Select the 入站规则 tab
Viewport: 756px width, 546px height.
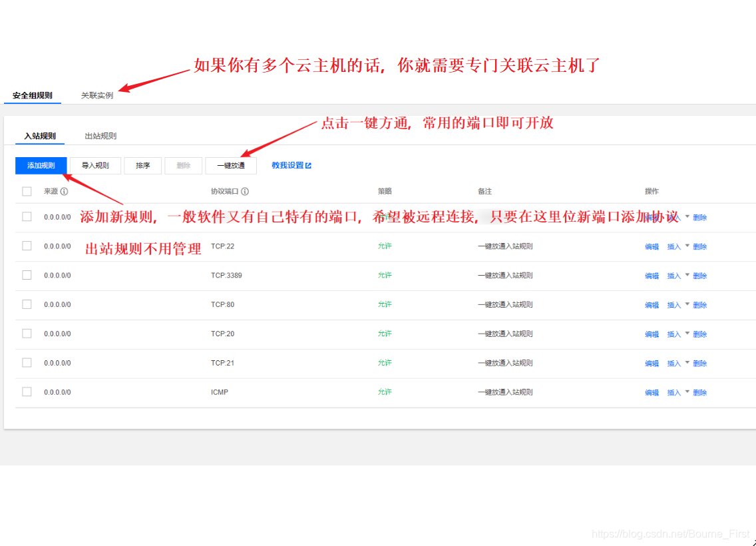(x=40, y=136)
